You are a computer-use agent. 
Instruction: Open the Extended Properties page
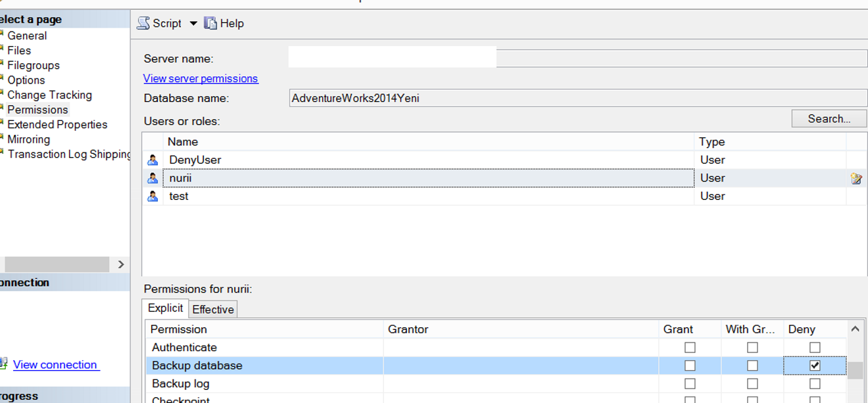coord(57,124)
